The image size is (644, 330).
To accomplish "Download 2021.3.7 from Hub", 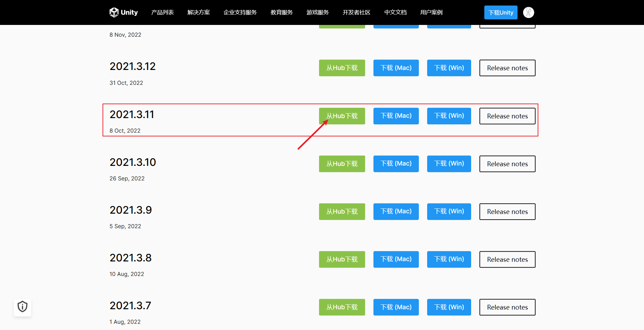I will 342,307.
